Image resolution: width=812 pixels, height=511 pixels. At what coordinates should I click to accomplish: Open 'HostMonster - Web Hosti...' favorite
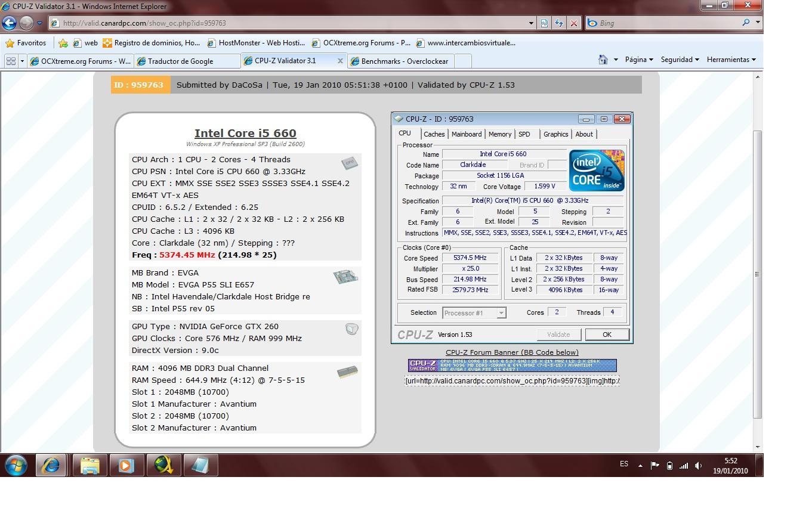(x=257, y=43)
